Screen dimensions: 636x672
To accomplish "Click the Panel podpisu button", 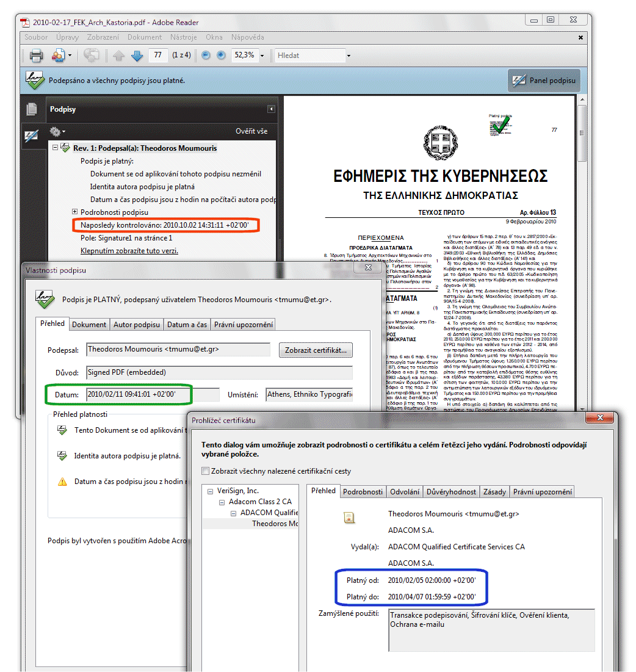I will (x=544, y=81).
